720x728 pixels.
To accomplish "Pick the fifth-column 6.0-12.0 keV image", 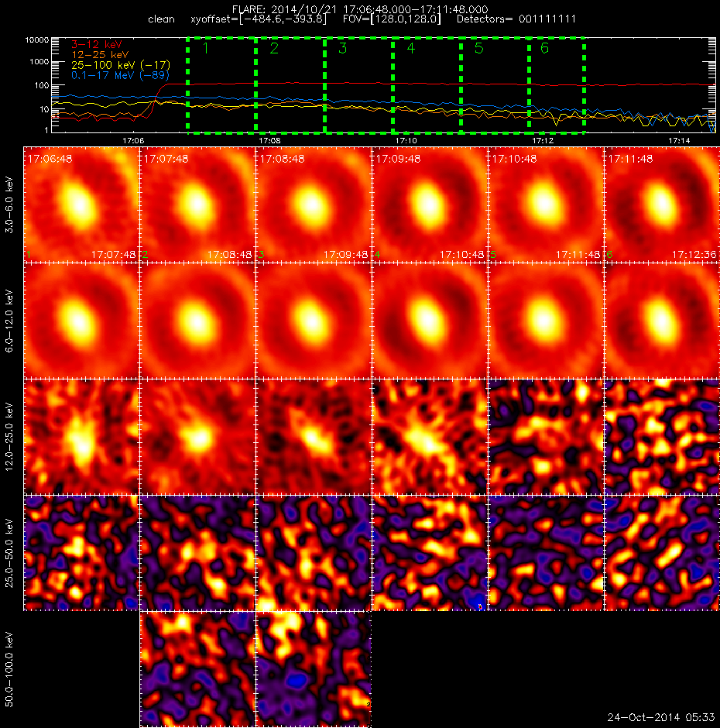I will coord(546,321).
